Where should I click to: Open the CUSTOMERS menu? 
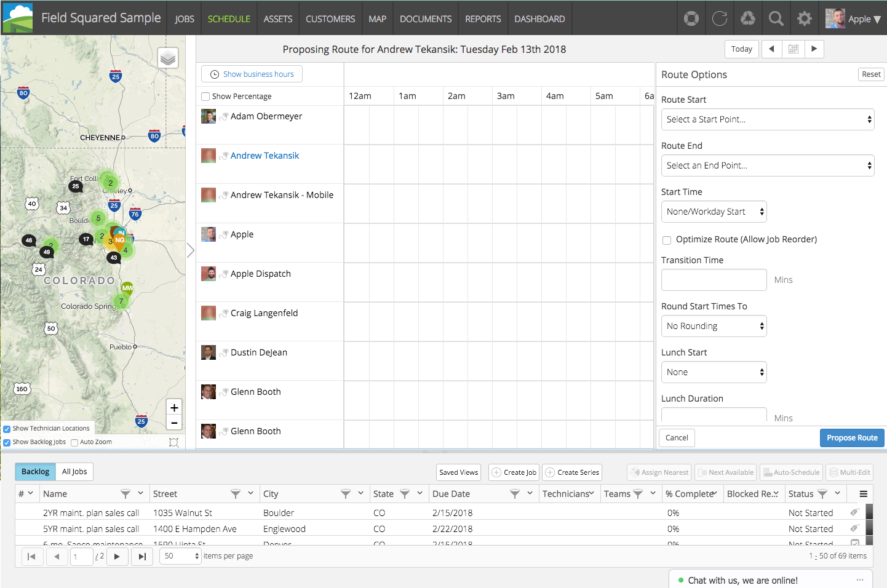tap(330, 19)
